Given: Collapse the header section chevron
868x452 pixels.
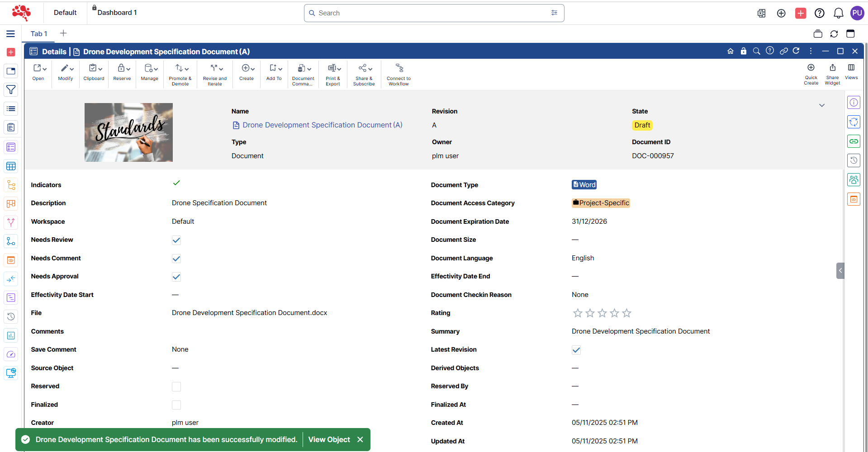Looking at the screenshot, I should [x=821, y=105].
